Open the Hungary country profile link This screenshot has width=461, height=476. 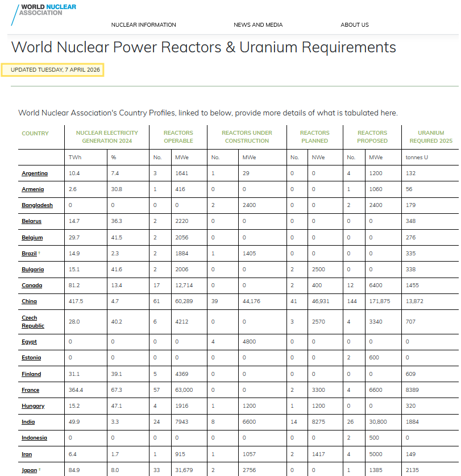[33, 406]
